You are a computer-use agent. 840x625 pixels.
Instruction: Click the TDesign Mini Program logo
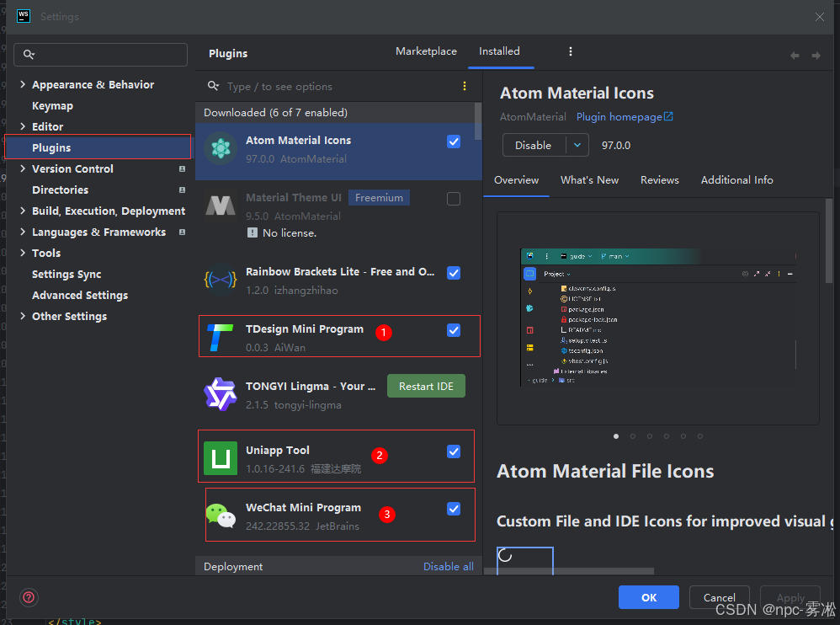point(221,337)
